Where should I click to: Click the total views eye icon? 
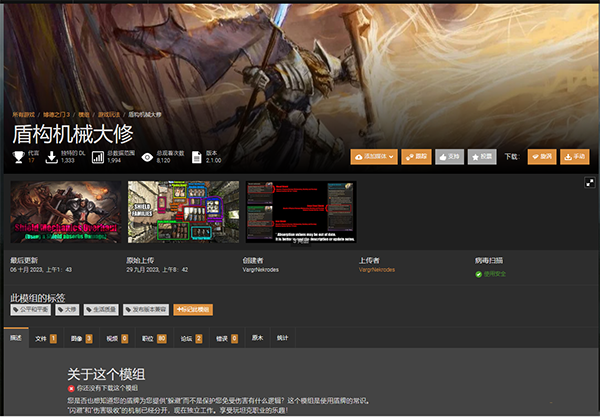click(x=147, y=157)
